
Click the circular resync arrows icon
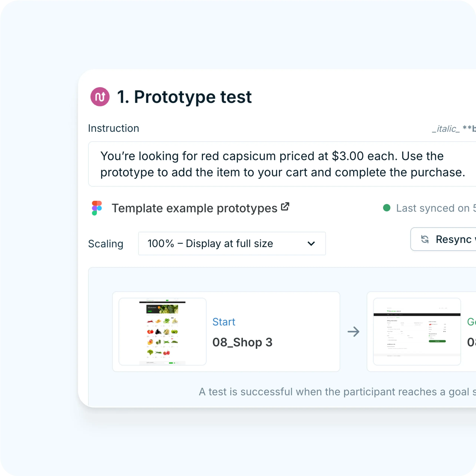click(425, 239)
